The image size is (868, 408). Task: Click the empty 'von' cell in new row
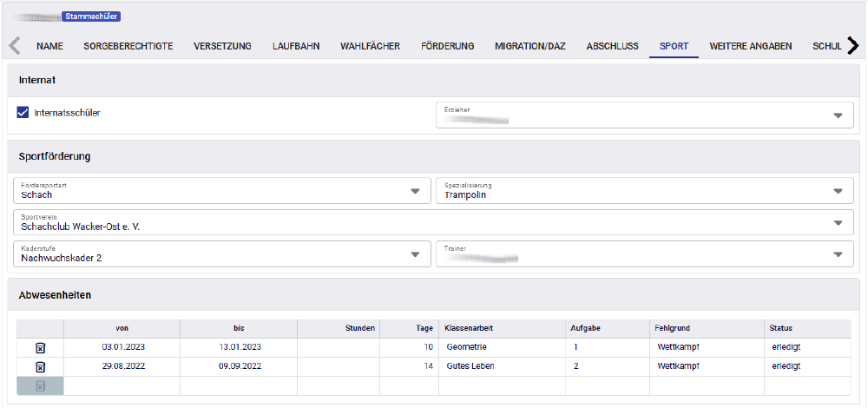(122, 385)
